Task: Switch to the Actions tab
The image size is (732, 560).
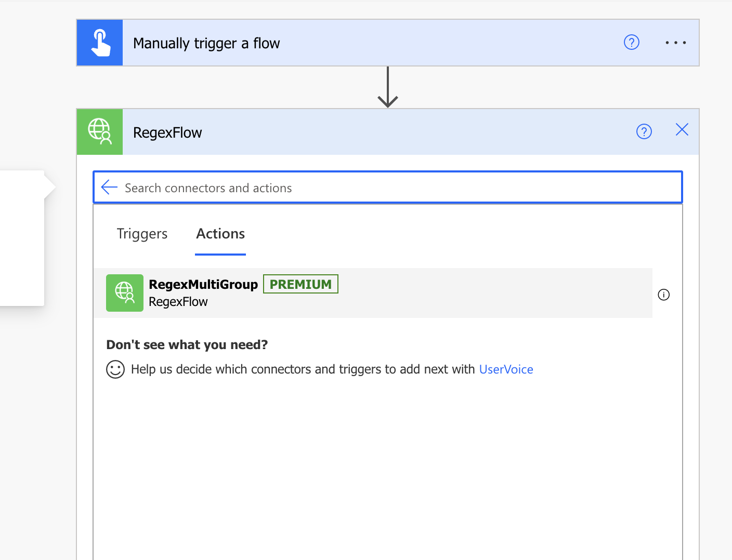Action: click(220, 234)
